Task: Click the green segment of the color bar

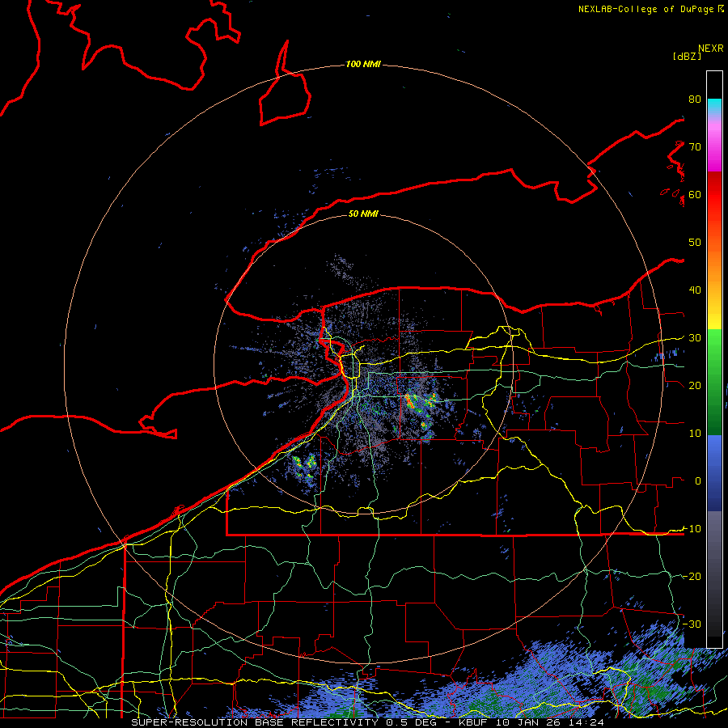Action: click(714, 382)
